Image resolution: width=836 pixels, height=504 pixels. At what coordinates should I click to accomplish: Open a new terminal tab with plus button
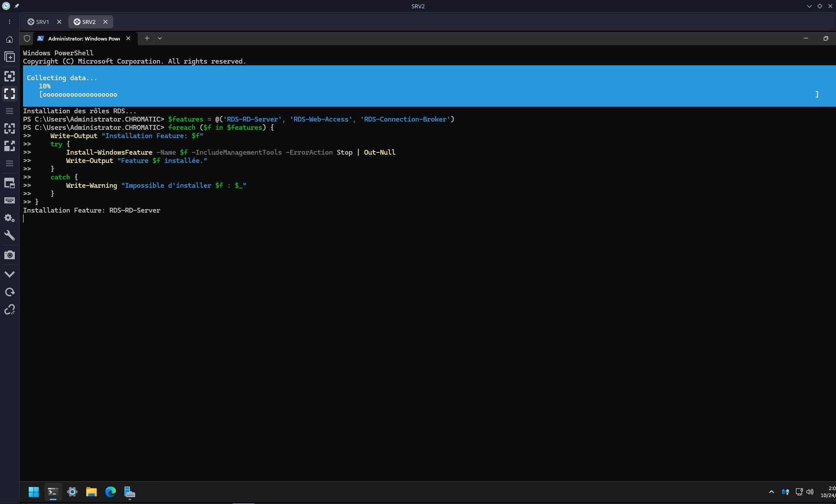147,38
